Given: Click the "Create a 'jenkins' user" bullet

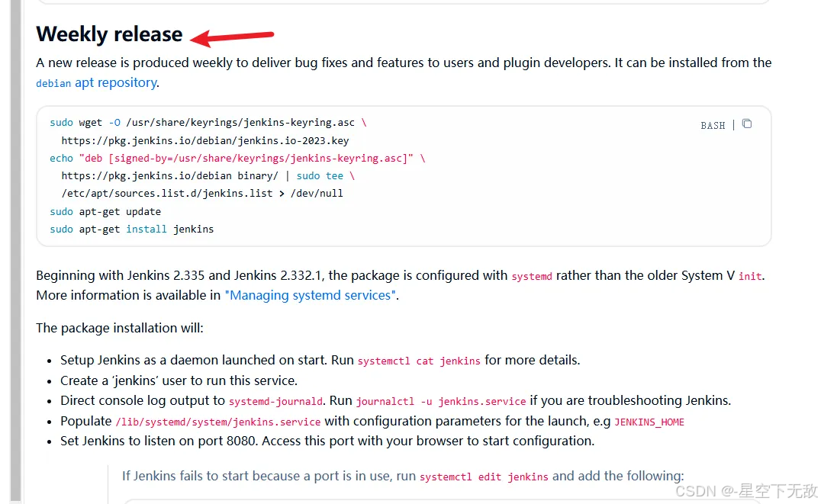Looking at the screenshot, I should tap(179, 380).
